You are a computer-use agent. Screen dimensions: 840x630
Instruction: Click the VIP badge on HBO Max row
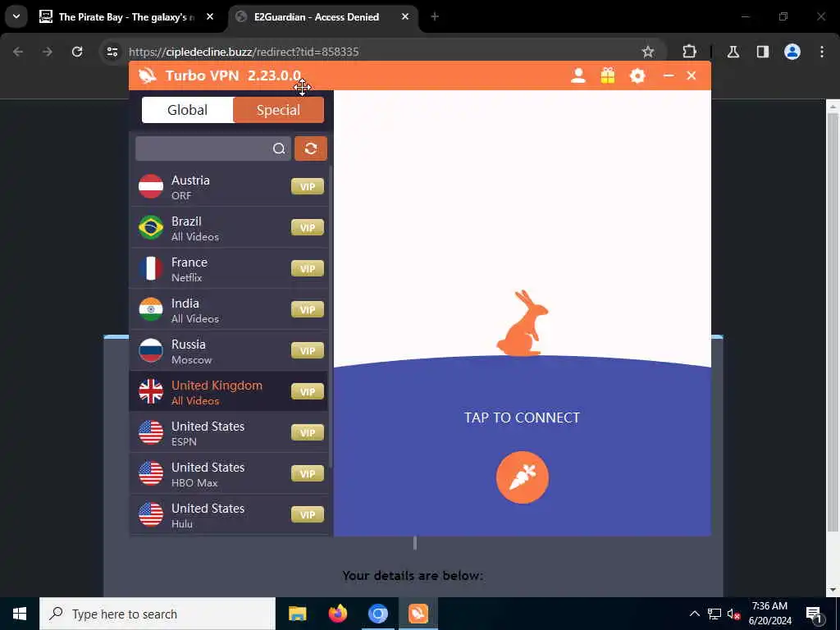[x=308, y=473]
